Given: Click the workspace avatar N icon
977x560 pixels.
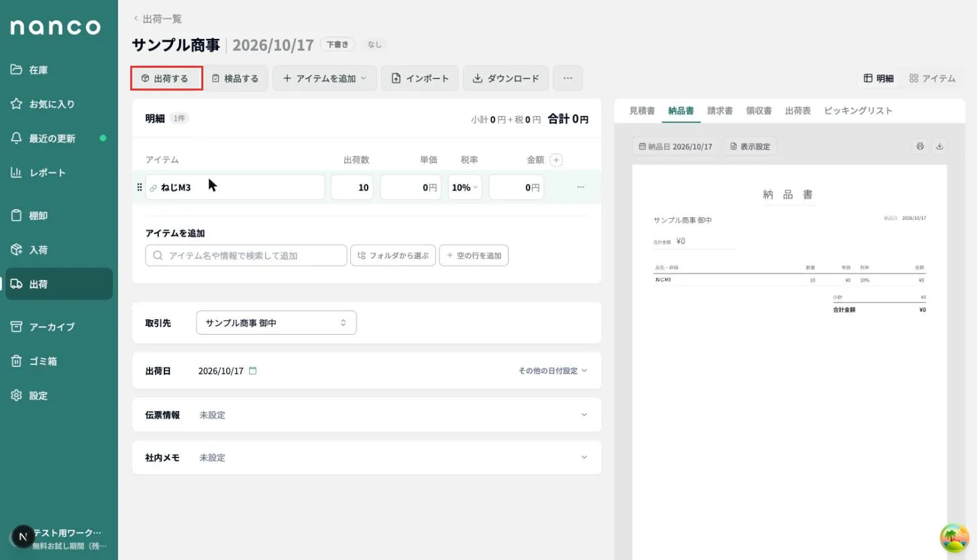Looking at the screenshot, I should (x=23, y=537).
